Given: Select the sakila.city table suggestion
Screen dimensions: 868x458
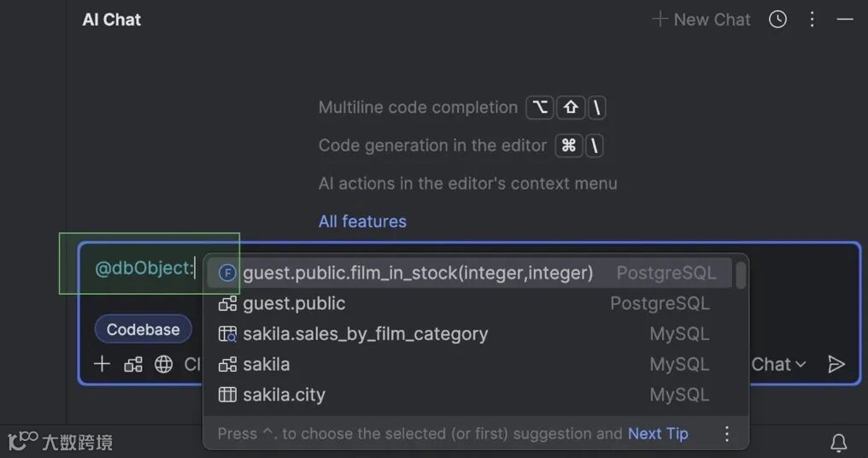Looking at the screenshot, I should click(x=284, y=395).
